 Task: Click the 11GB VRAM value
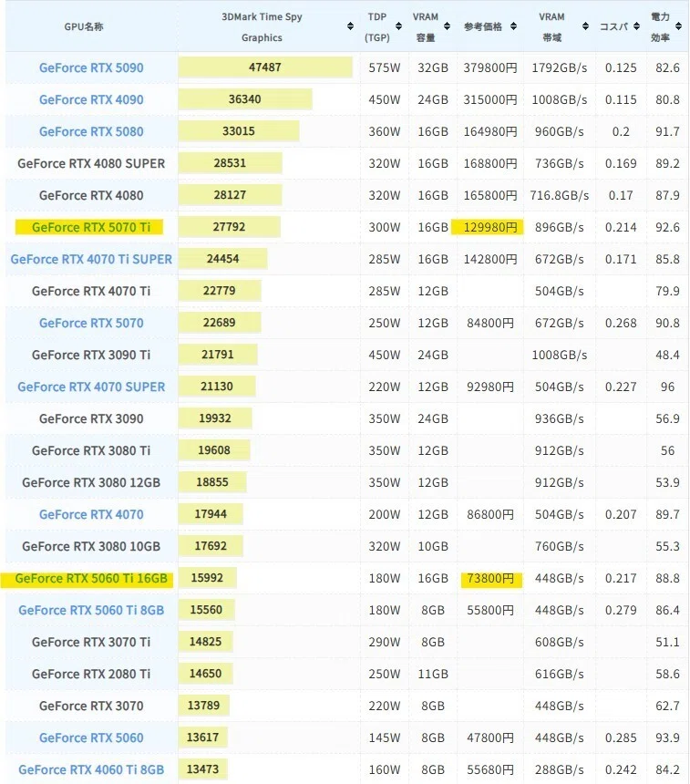pyautogui.click(x=433, y=674)
